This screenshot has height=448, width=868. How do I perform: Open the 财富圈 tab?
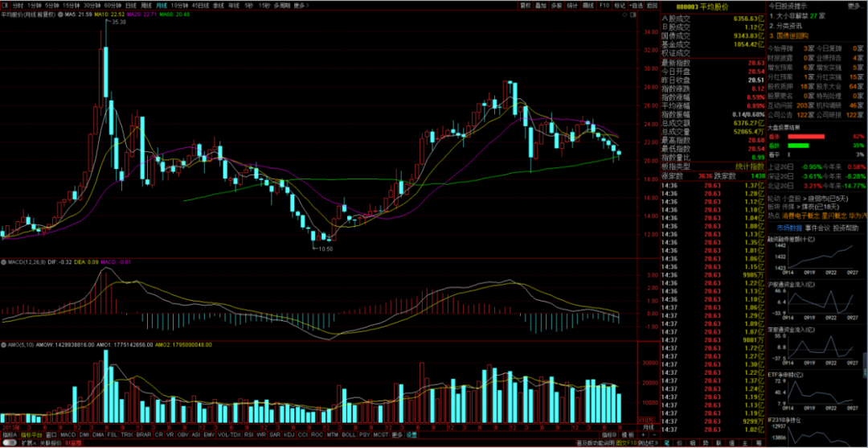[x=73, y=443]
